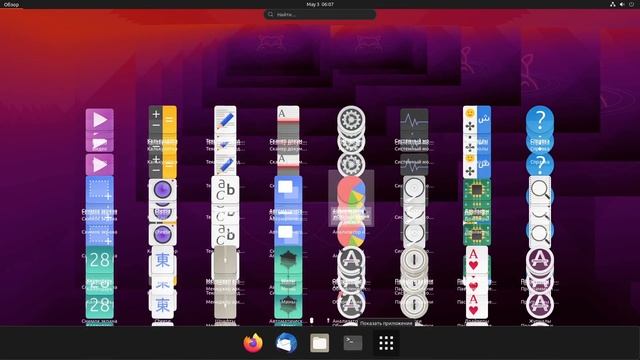Launch Thunderbird mail from the dock
Screen dimensions: 640x360
coord(286,343)
